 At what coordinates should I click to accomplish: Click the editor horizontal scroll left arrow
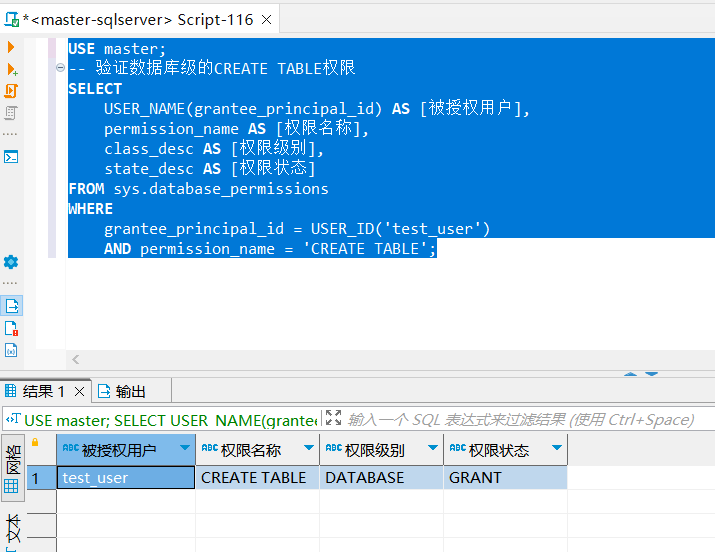[76, 360]
